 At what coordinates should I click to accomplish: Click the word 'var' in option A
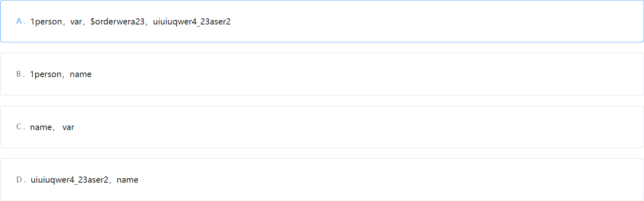click(76, 22)
